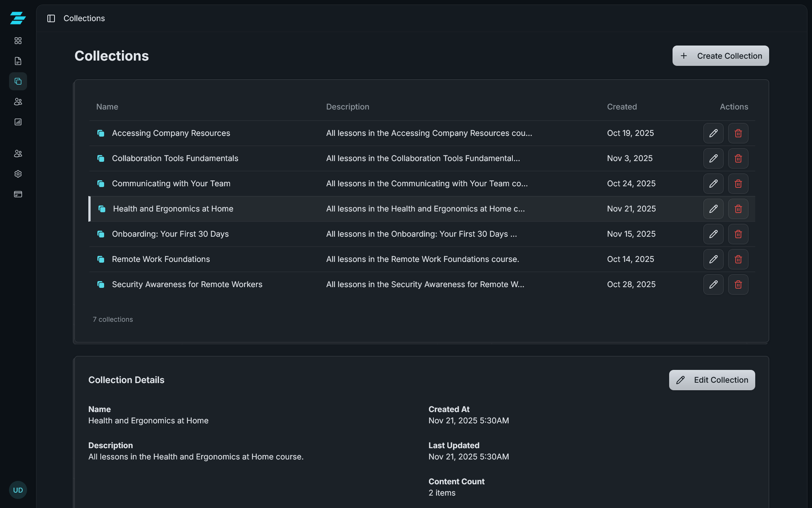
Task: Edit the Onboarding: Your First 30 Days collection
Action: 713,234
